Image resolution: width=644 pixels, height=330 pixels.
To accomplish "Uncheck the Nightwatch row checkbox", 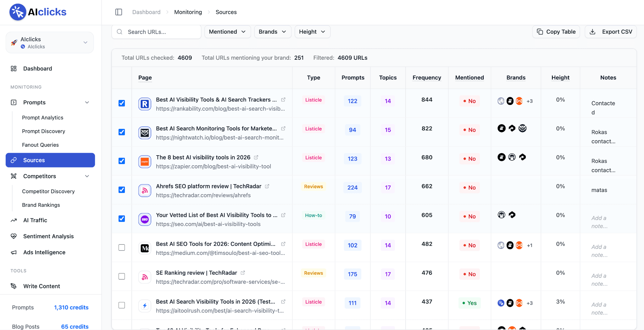I will click(x=122, y=132).
